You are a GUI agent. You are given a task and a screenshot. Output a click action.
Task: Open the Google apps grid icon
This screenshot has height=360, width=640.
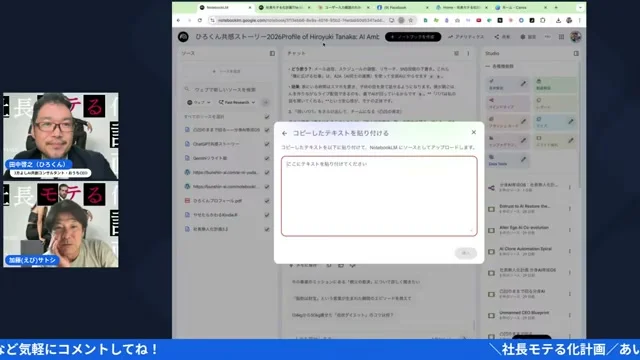tap(561, 37)
